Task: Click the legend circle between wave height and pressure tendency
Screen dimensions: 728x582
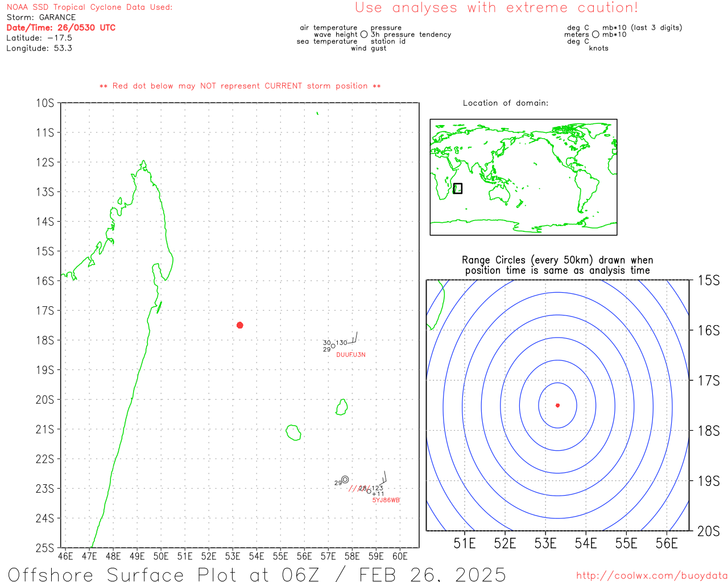Action: [364, 35]
